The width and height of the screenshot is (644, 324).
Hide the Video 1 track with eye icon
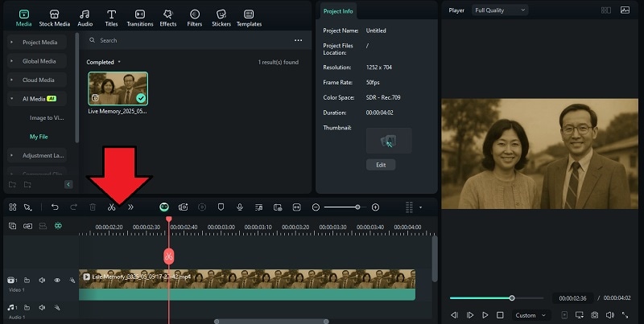click(x=57, y=280)
